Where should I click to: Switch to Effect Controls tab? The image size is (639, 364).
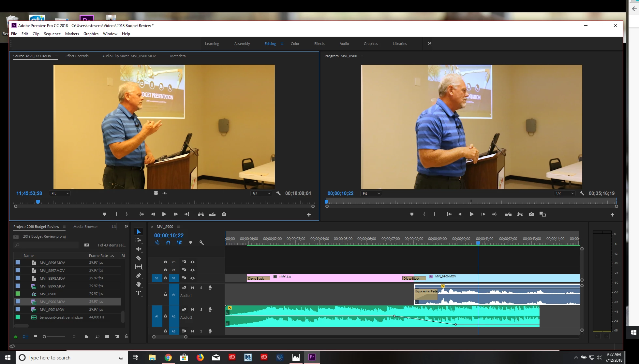(x=77, y=56)
